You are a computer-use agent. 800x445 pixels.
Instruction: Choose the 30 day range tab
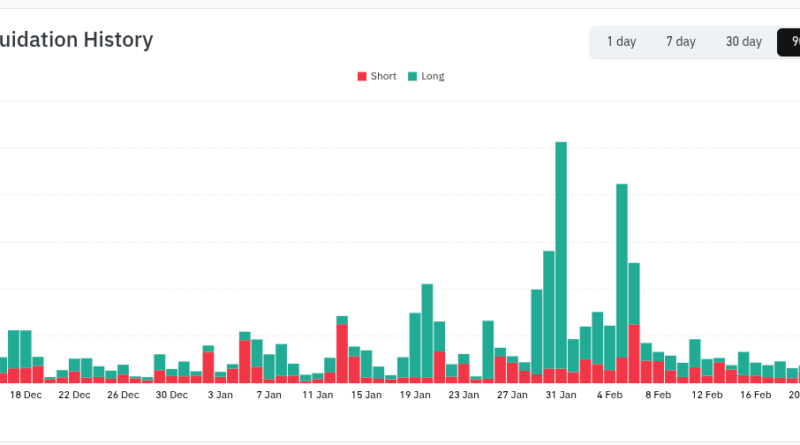pos(743,42)
